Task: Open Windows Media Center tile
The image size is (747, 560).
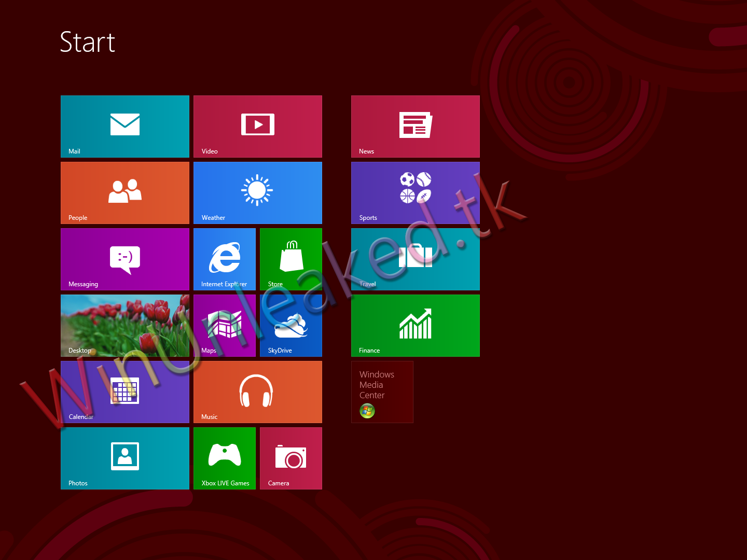Action: tap(382, 392)
